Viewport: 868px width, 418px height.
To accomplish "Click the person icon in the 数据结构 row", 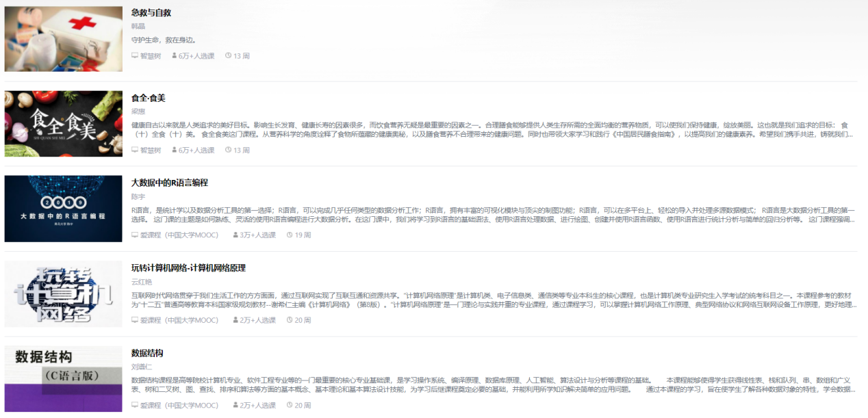I will point(236,406).
